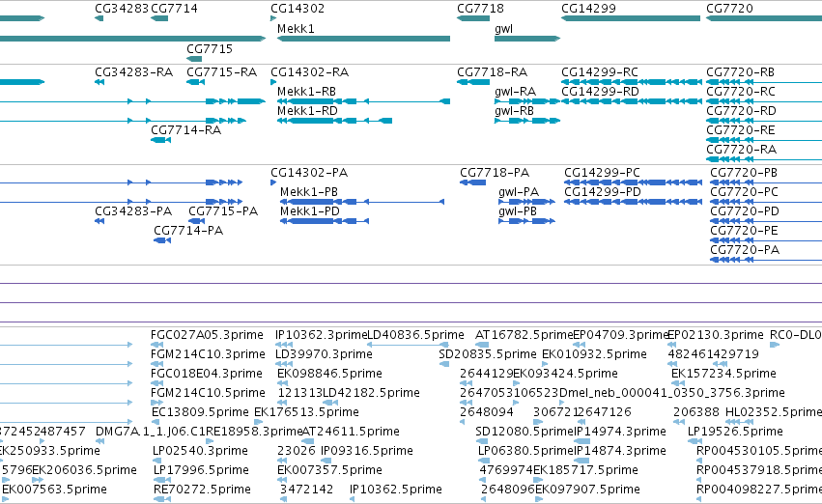
Task: Open the FGC027A05.3prime EST label
Action: tap(207, 335)
